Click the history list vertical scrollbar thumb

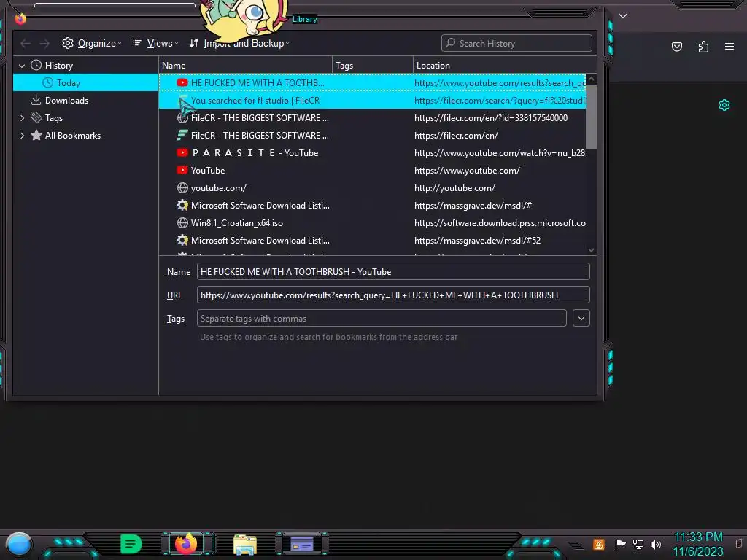[591, 117]
